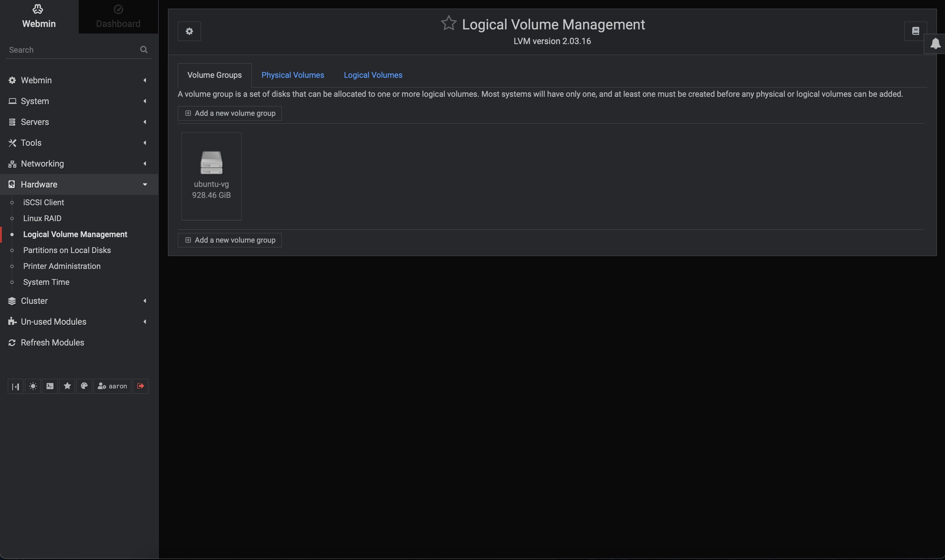Click top Add a new volume group
Screen dimensions: 945x560
click(x=230, y=113)
